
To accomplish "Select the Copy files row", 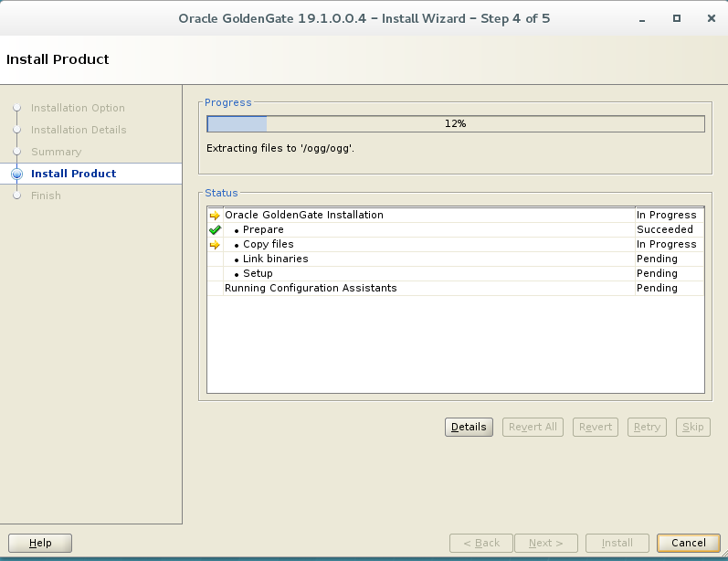I will [x=456, y=244].
